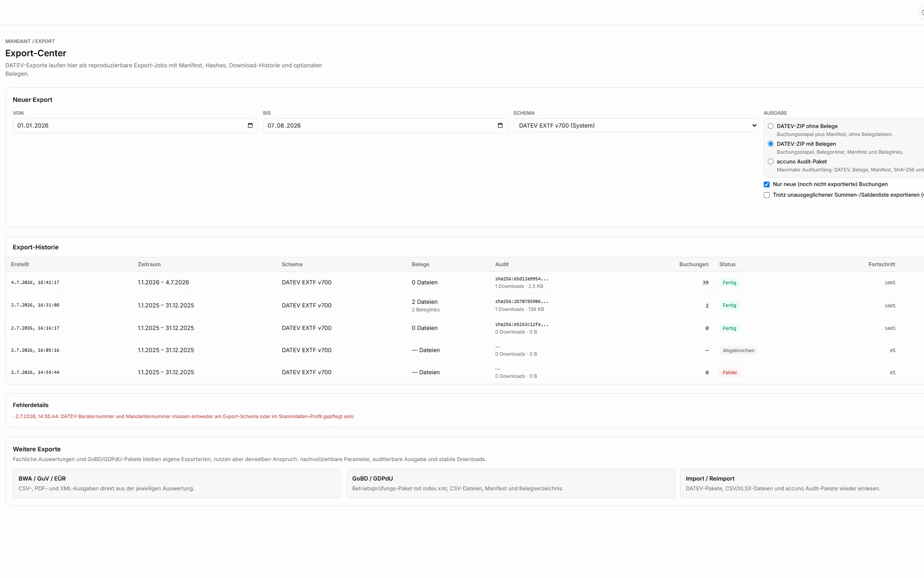Click the Belege column header
The image size is (924, 578).
coord(420,264)
